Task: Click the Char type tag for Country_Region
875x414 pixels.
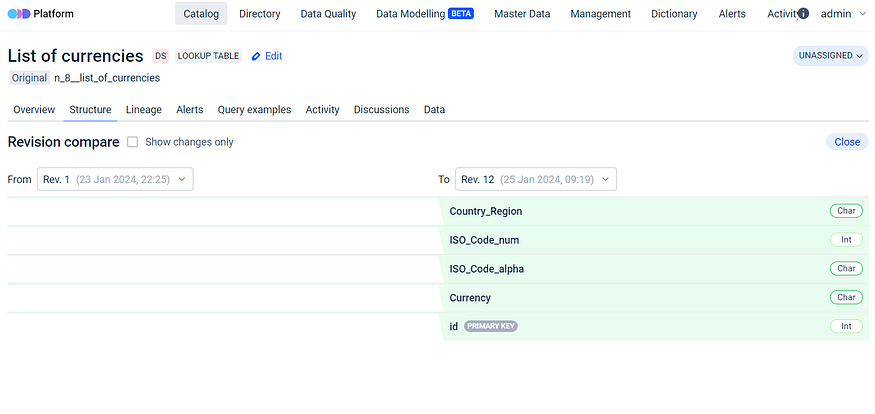Action: coord(845,211)
